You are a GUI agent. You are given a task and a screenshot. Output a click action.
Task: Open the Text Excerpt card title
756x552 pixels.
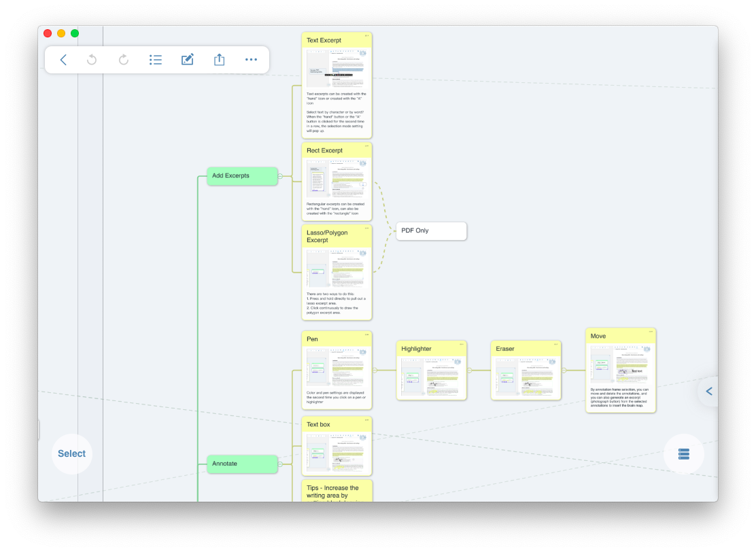(x=324, y=41)
